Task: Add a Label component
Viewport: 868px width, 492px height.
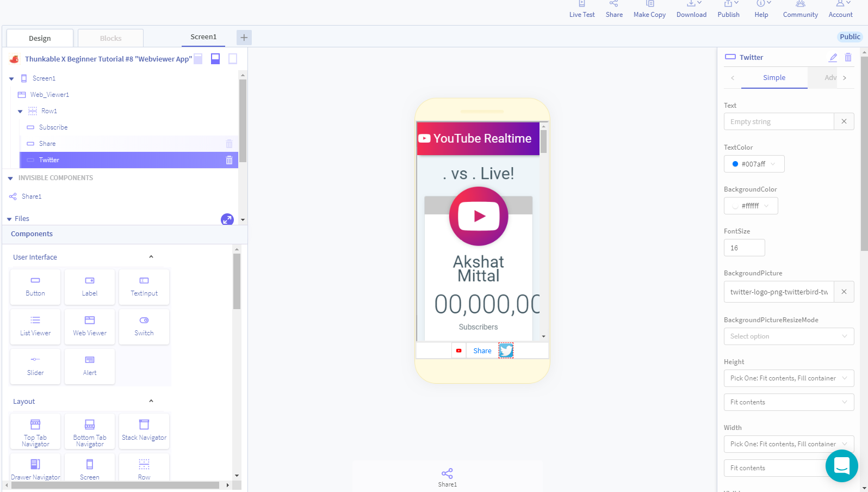Action: (x=90, y=287)
